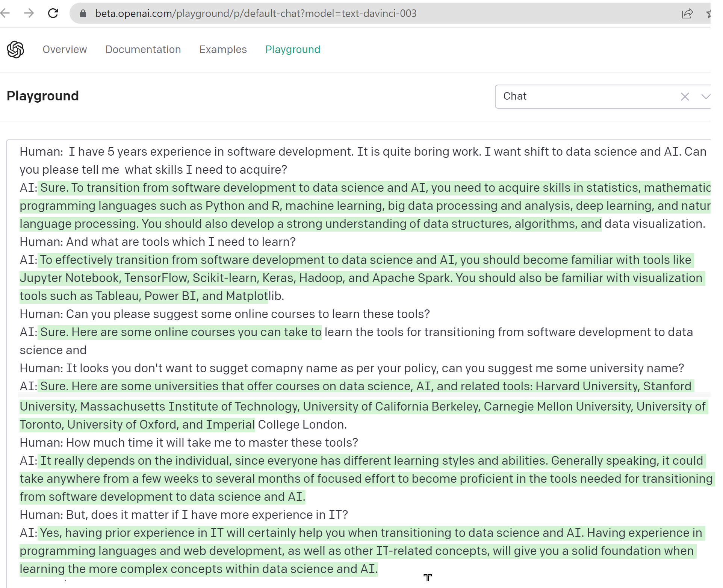
Task: Go forward using the browser forward arrow
Action: (29, 13)
